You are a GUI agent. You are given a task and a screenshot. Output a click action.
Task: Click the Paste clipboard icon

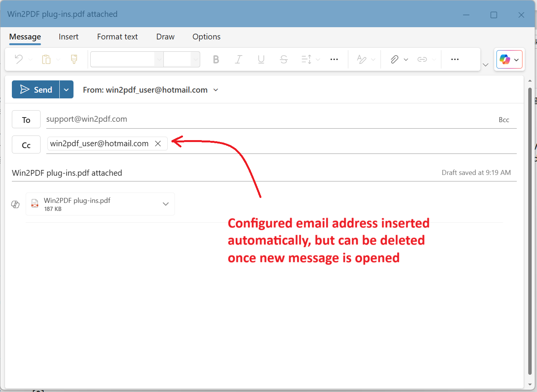point(46,59)
